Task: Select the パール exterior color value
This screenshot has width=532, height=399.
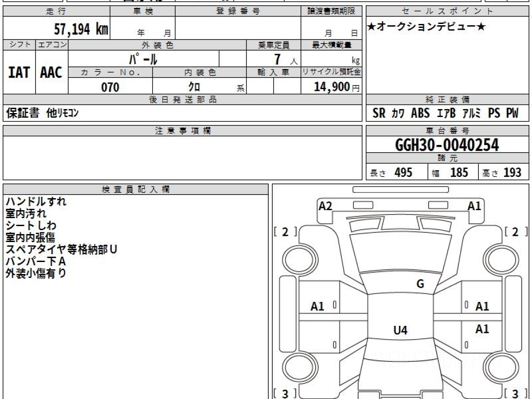Action: [143, 59]
